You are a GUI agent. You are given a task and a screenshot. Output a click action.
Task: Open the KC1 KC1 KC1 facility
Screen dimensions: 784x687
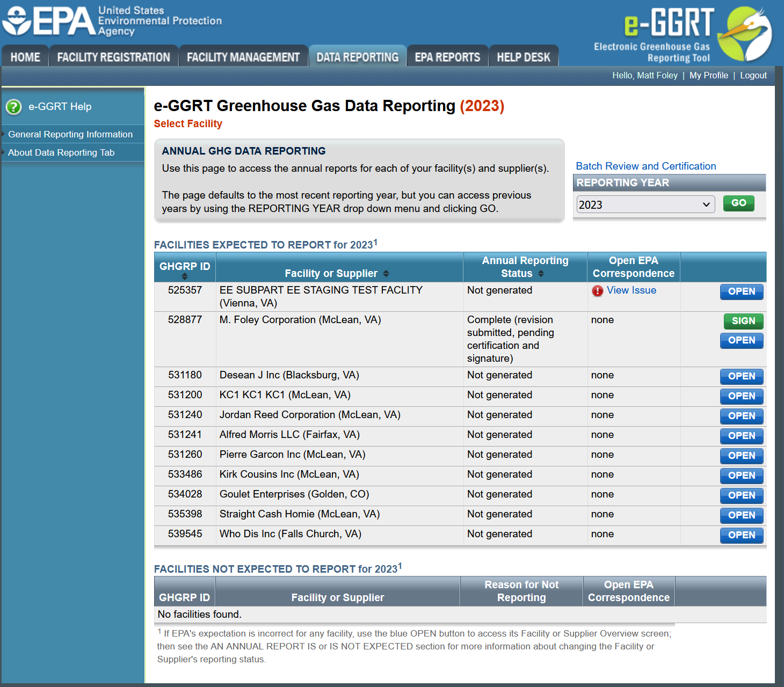pos(742,396)
